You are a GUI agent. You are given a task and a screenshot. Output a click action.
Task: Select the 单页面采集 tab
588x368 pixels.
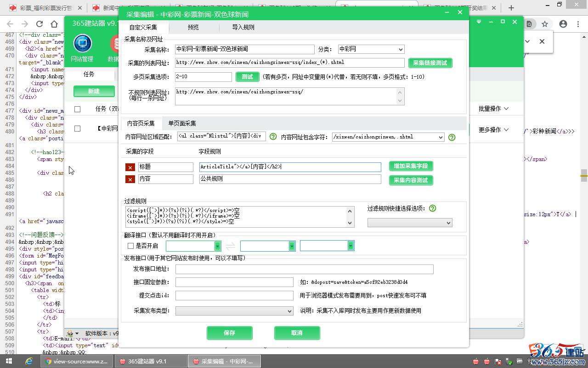coord(182,123)
